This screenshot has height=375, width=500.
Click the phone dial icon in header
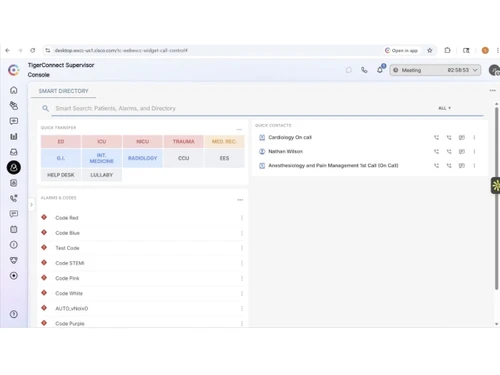[x=364, y=70]
